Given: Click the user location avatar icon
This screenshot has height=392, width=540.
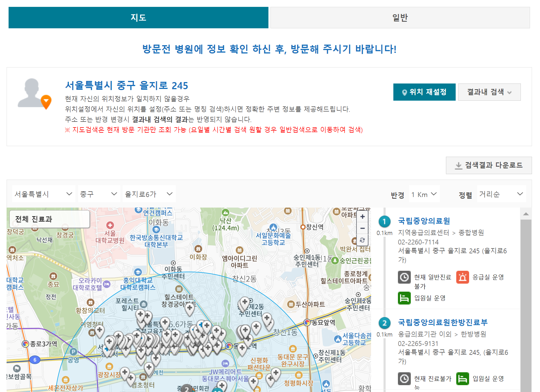Looking at the screenshot, I should point(35,94).
